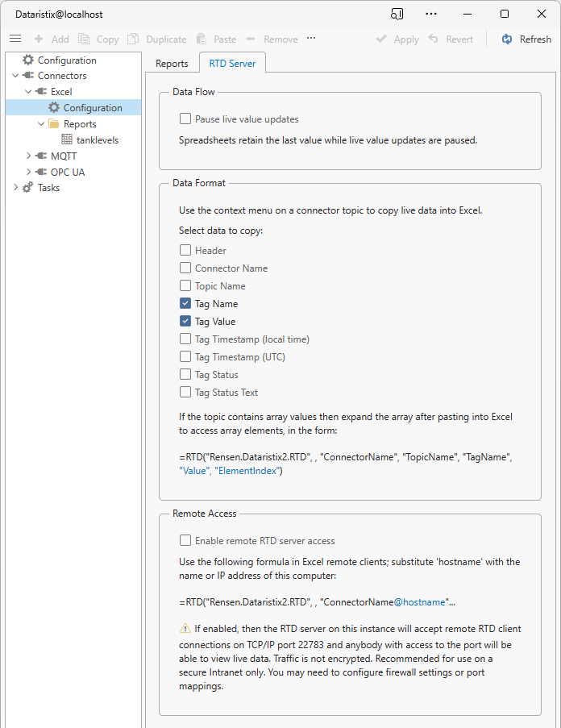The width and height of the screenshot is (561, 728).
Task: Check the Topic Name checkbox
Action: pos(185,285)
